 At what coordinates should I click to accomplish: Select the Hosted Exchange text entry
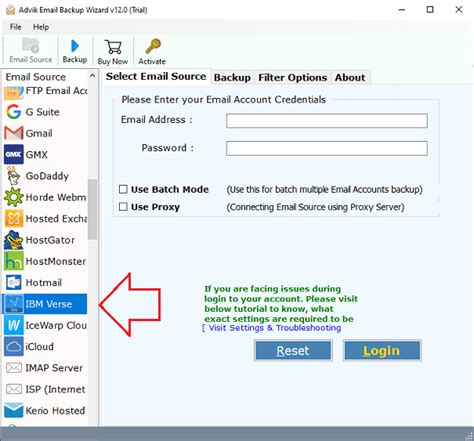(56, 219)
